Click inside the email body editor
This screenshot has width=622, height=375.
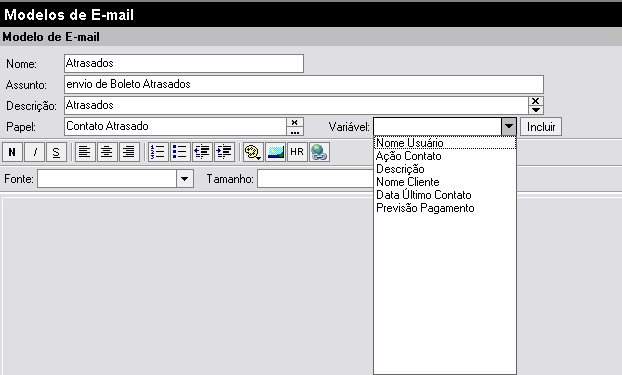188,286
